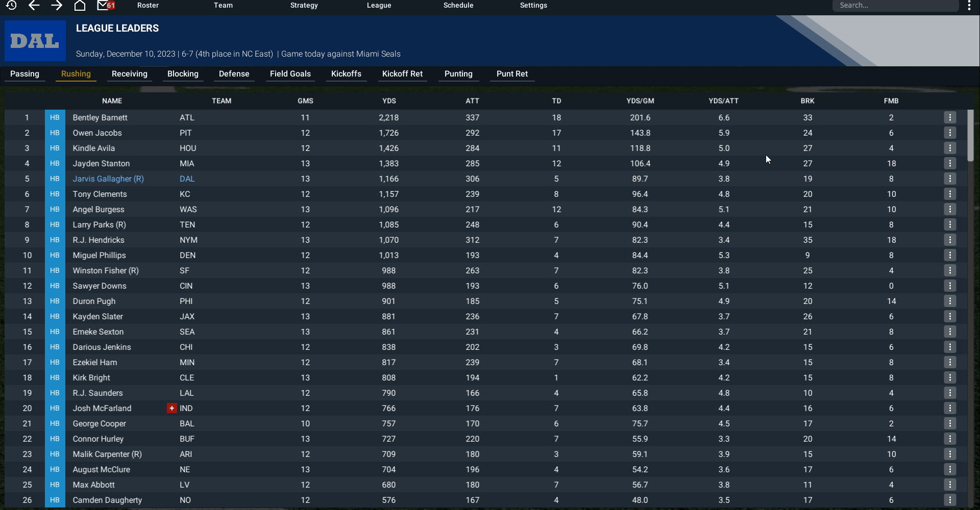The width and height of the screenshot is (980, 510).
Task: Click the DAL team logo
Action: coord(35,41)
